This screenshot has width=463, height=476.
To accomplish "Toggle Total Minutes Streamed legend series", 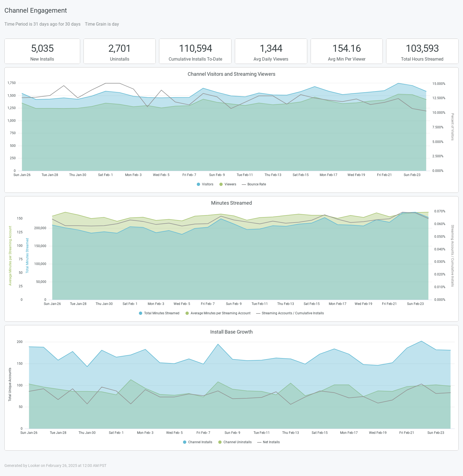I will pos(159,313).
